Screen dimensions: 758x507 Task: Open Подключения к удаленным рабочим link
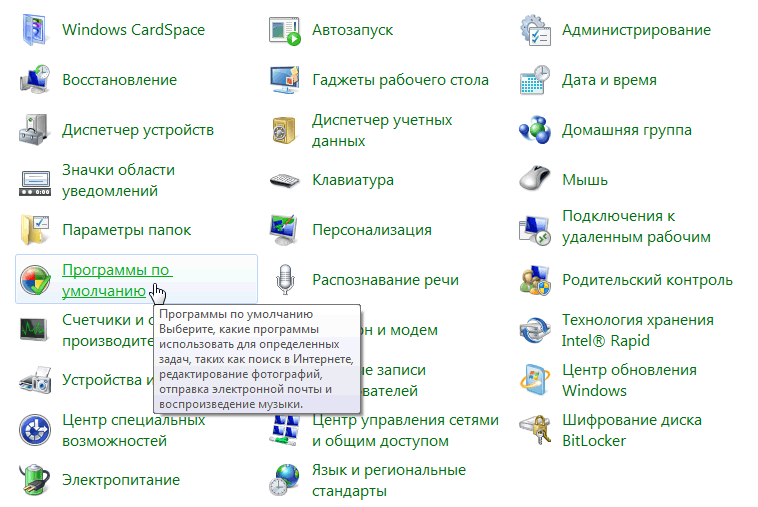point(636,227)
